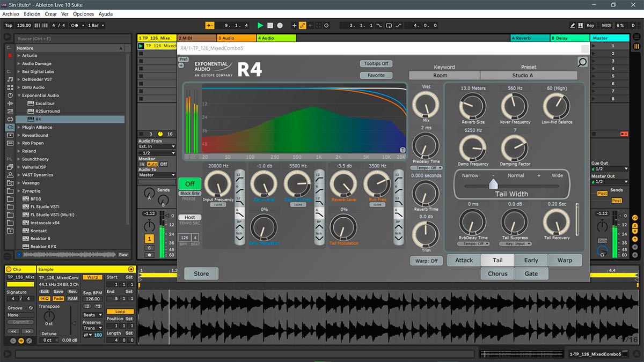
Task: Click the Automation Arm link icon
Action: (303, 25)
